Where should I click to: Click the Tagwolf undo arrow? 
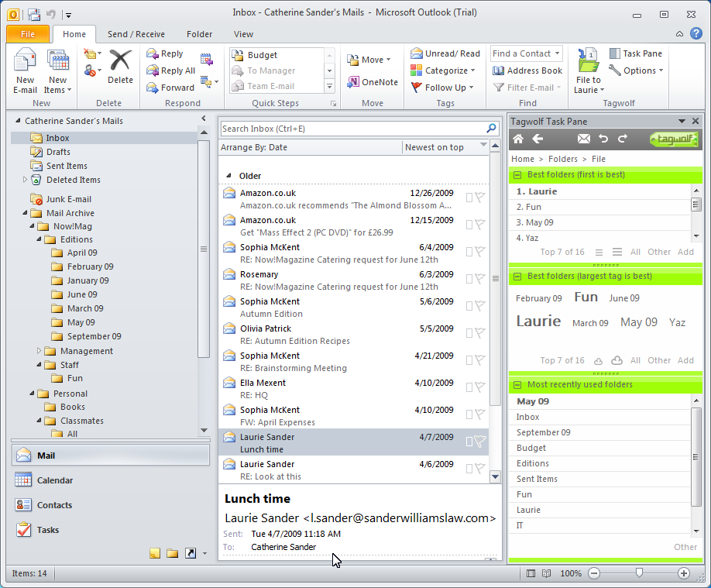click(x=603, y=139)
